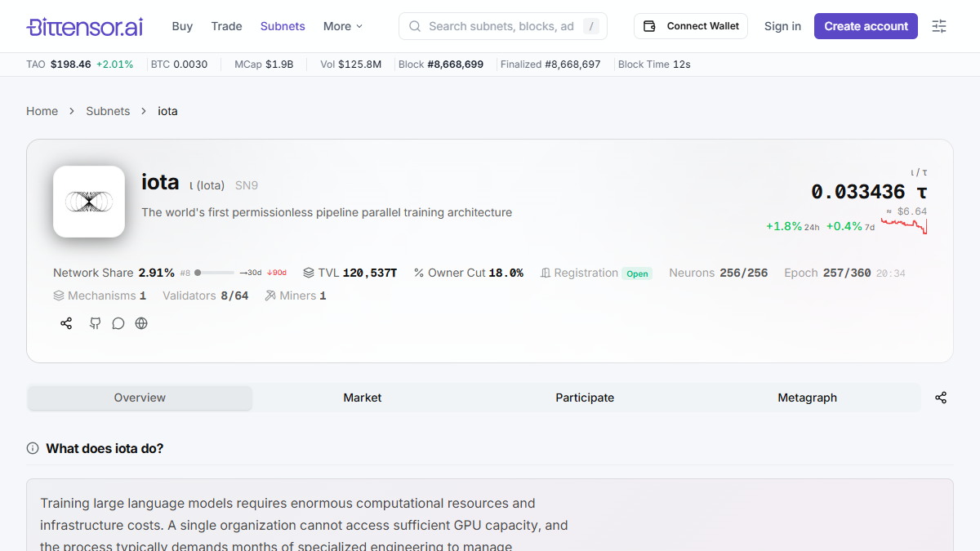Click Finalized #8,668,697 ticker

pos(550,64)
